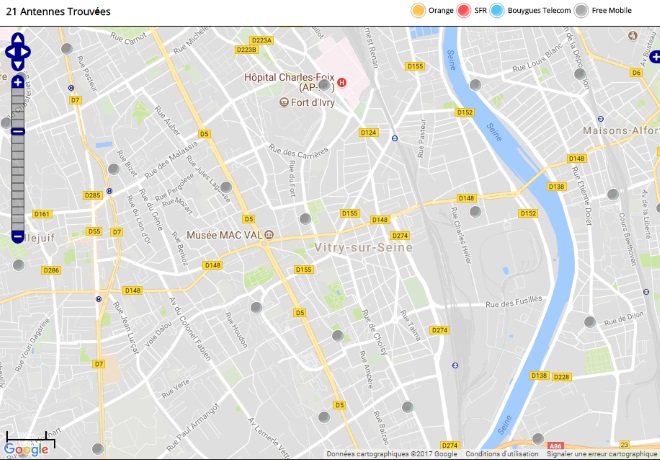Click the Fort d'Ivry landmark icon
660x460 pixels.
pos(284,102)
